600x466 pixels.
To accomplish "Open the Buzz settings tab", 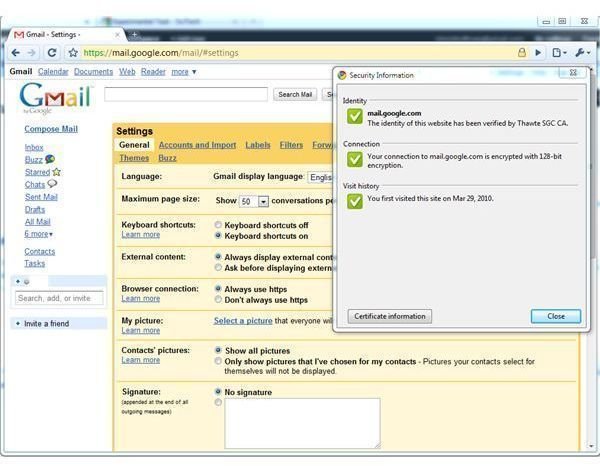I will [x=167, y=158].
